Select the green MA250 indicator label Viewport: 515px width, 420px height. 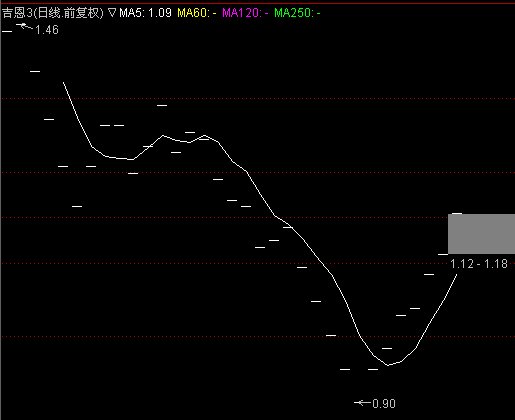point(297,13)
